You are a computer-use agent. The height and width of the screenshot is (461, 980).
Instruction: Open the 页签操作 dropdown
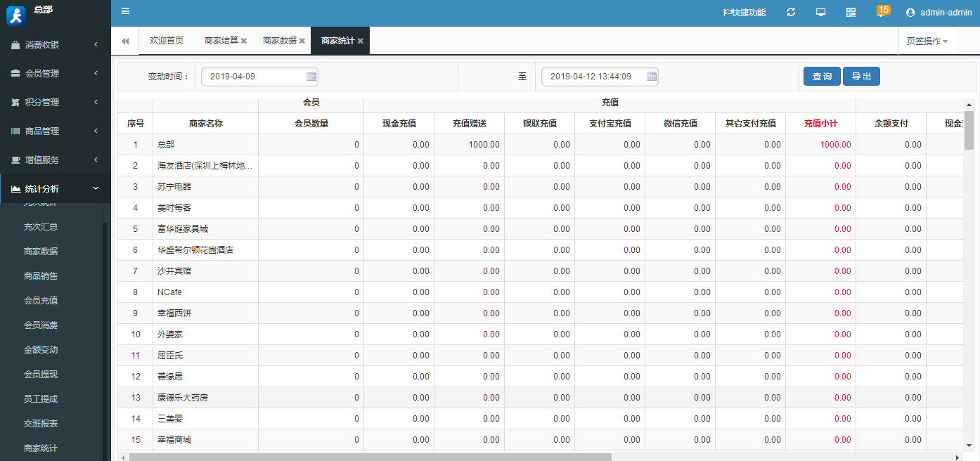(x=927, y=41)
